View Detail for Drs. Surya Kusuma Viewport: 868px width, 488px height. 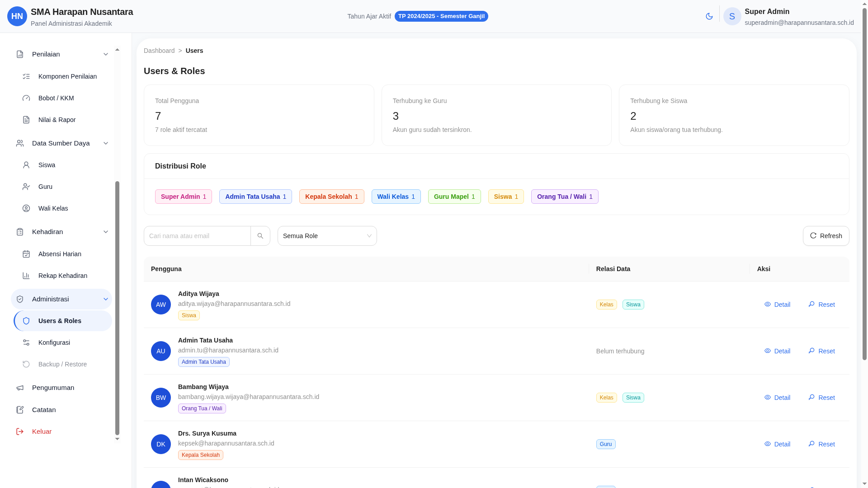(x=777, y=444)
